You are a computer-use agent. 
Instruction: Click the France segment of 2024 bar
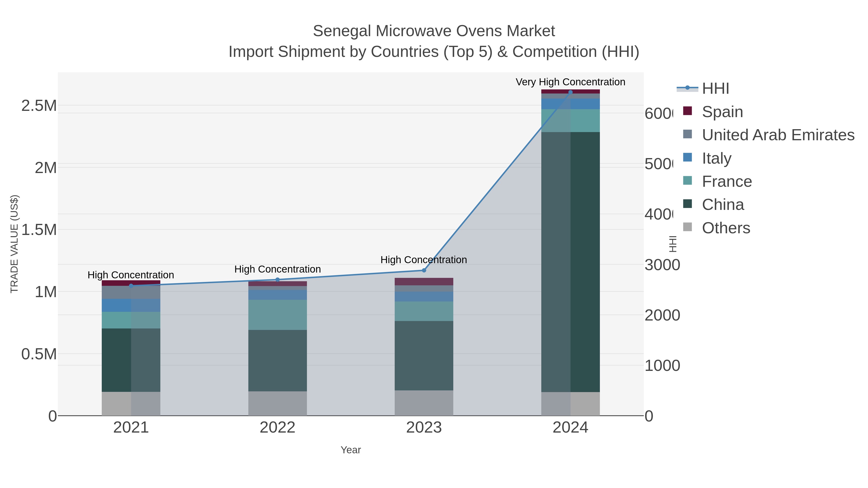point(570,120)
